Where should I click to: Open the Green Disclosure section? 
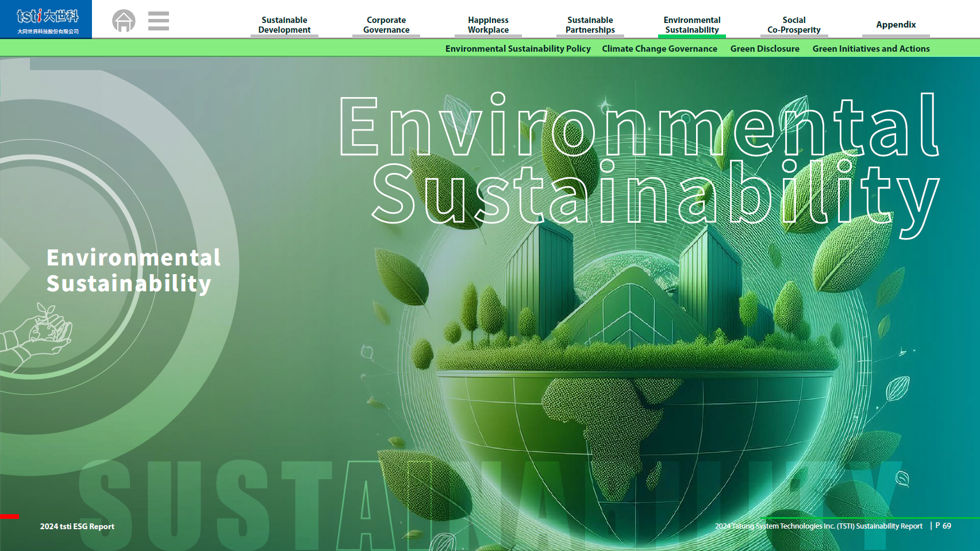point(764,49)
